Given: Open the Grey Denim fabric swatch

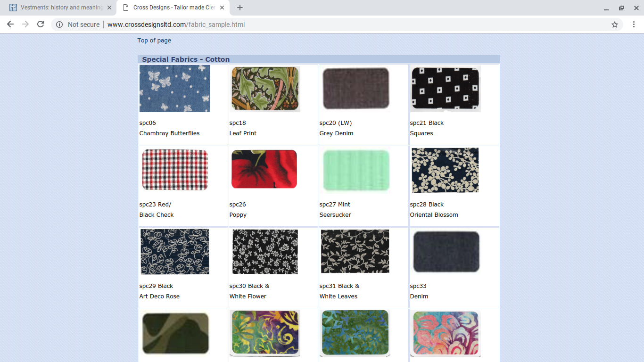Looking at the screenshot, I should pyautogui.click(x=356, y=89).
